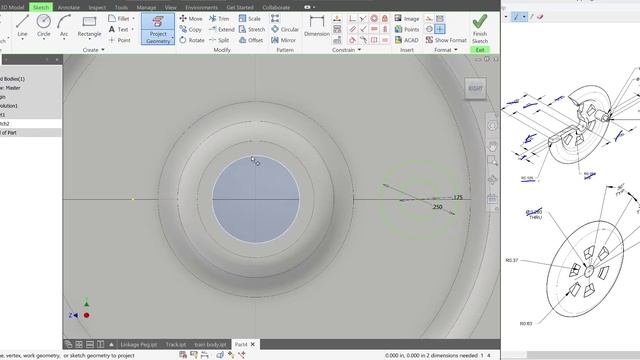Select the Arc sketch tool
The image size is (640, 360).
tap(64, 26)
